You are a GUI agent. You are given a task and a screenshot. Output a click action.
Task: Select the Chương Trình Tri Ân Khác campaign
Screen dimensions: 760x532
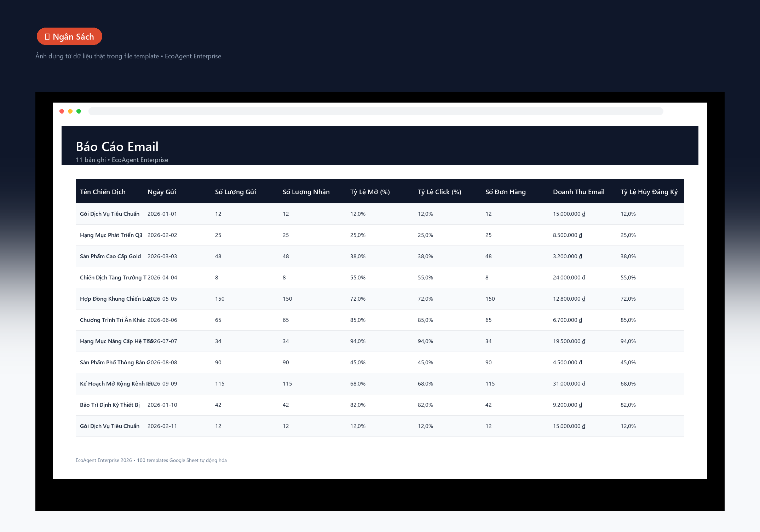113,320
